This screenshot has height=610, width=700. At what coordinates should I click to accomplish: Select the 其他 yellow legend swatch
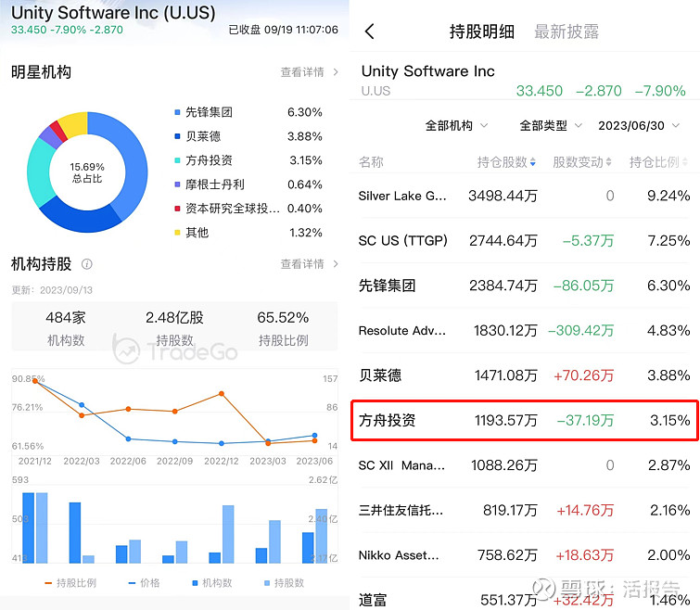tap(177, 233)
